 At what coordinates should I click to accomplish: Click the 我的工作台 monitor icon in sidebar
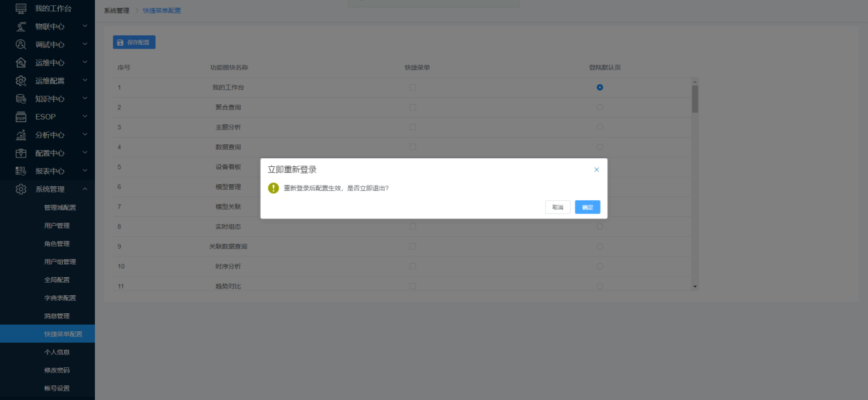pos(21,9)
